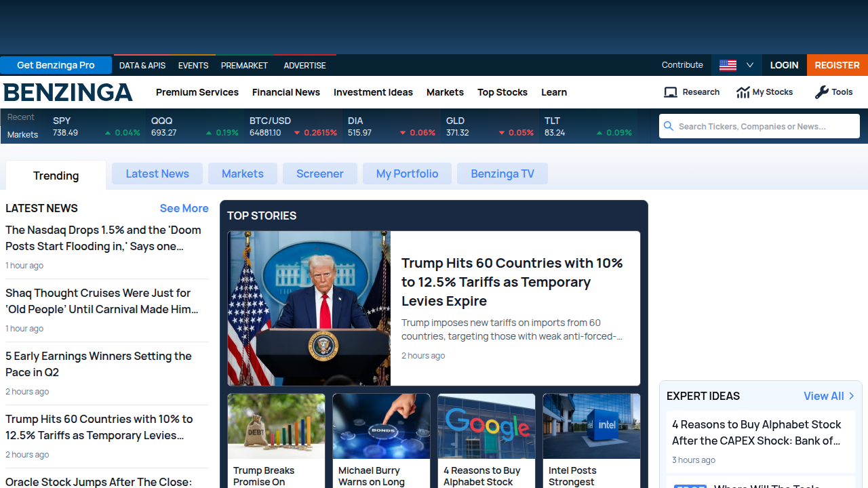Image resolution: width=868 pixels, height=488 pixels.
Task: Click the Research monitor icon
Action: click(x=671, y=92)
